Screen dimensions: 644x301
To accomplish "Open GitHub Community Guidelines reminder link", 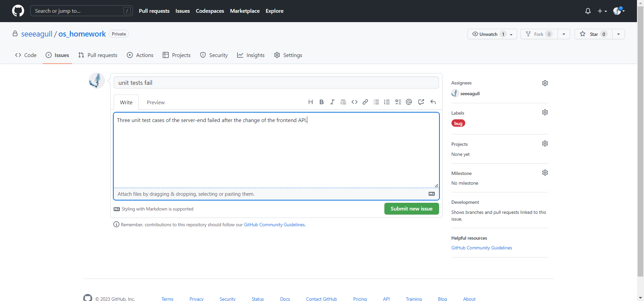I will 274,225.
